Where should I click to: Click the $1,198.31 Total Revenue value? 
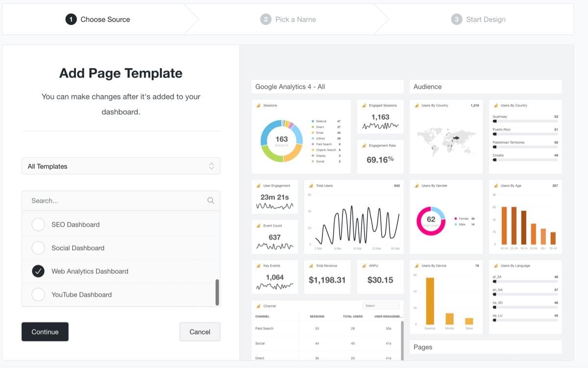(x=327, y=280)
